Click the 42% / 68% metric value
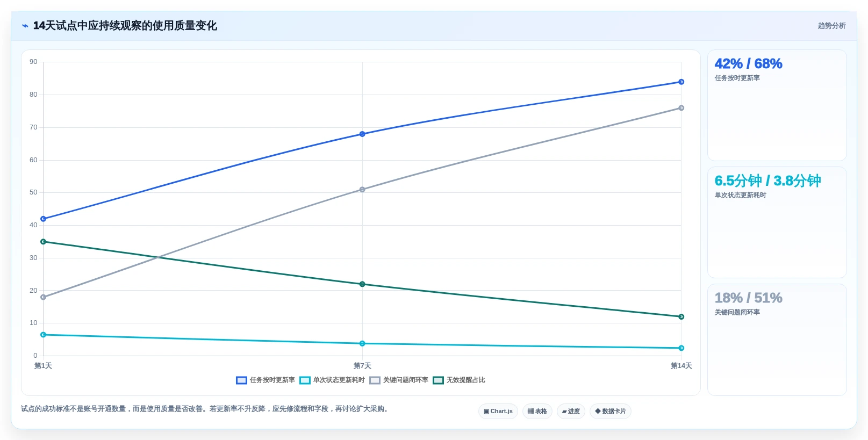Screen dimensions: 868x440 tap(748, 64)
